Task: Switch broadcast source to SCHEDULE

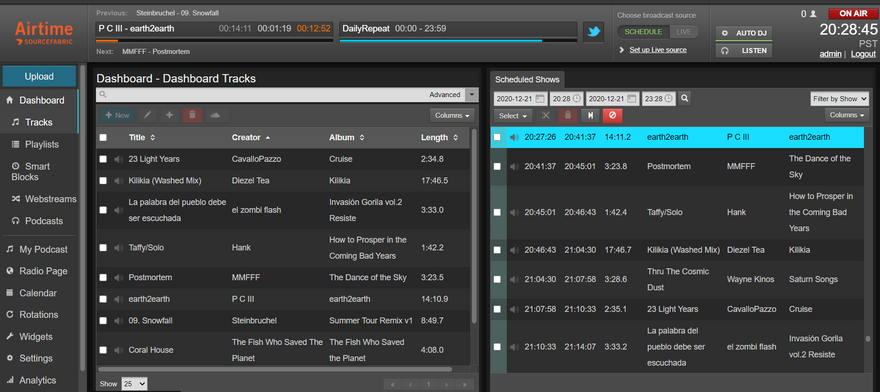Action: point(644,32)
